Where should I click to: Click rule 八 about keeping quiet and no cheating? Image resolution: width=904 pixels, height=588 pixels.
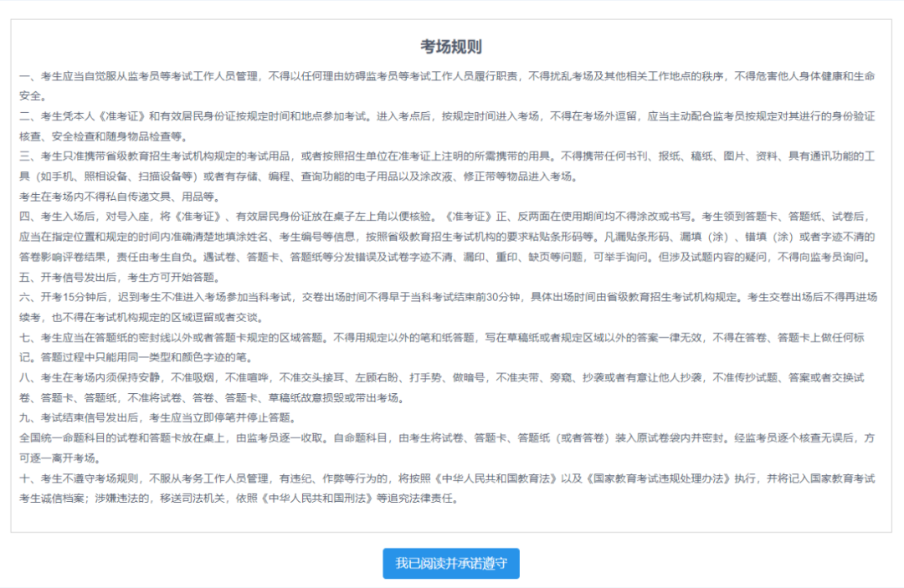click(335, 378)
